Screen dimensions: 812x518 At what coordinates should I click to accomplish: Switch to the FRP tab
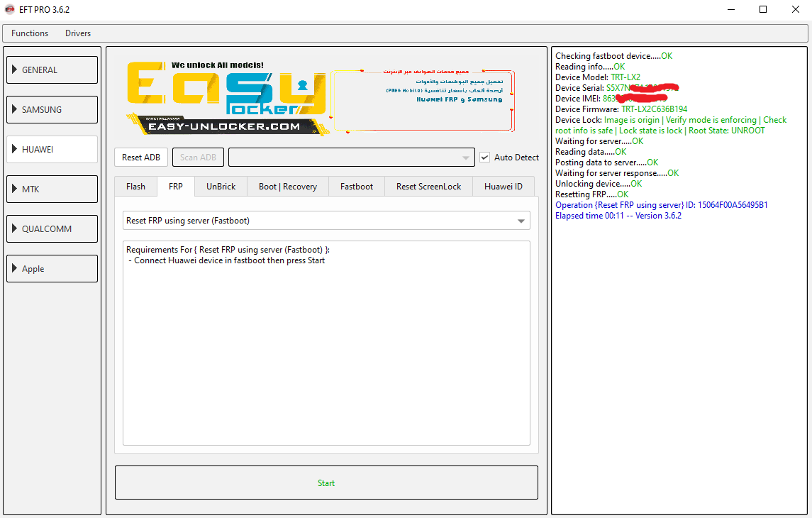pos(176,187)
